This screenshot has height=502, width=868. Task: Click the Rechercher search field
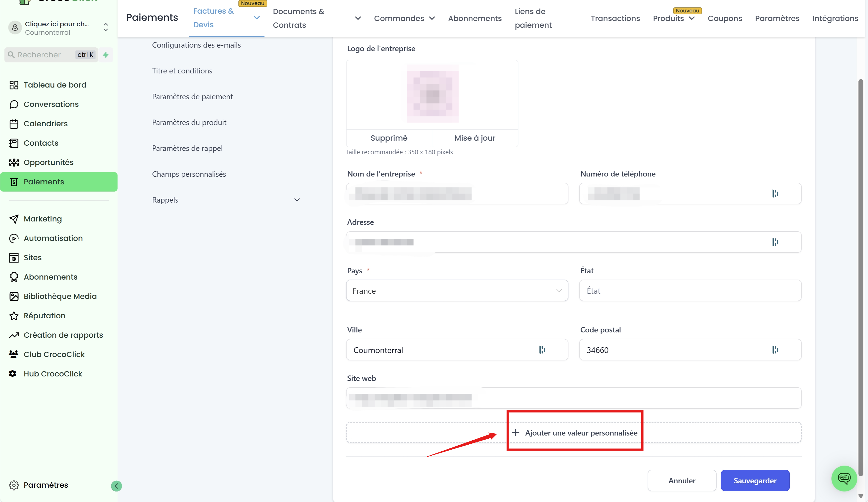[x=51, y=55]
